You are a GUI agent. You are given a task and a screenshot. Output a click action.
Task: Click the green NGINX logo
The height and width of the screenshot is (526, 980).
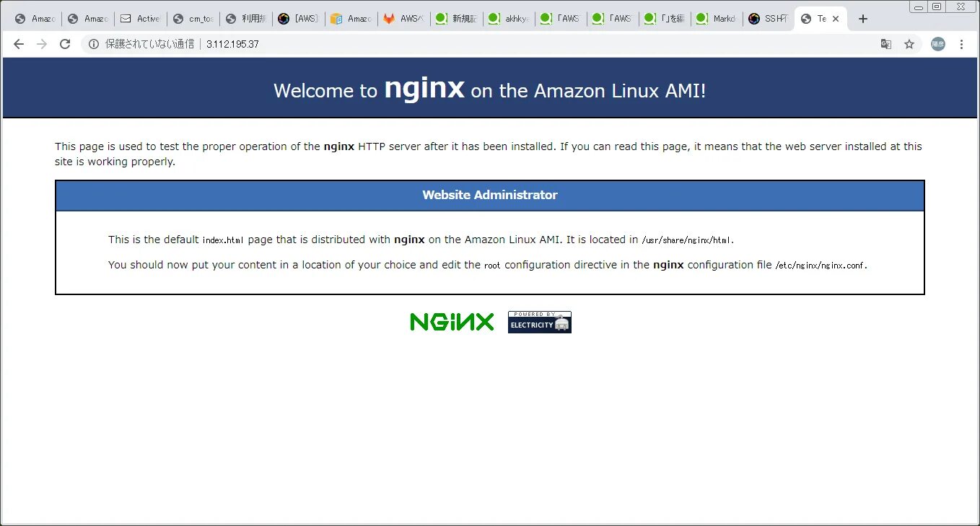[452, 322]
